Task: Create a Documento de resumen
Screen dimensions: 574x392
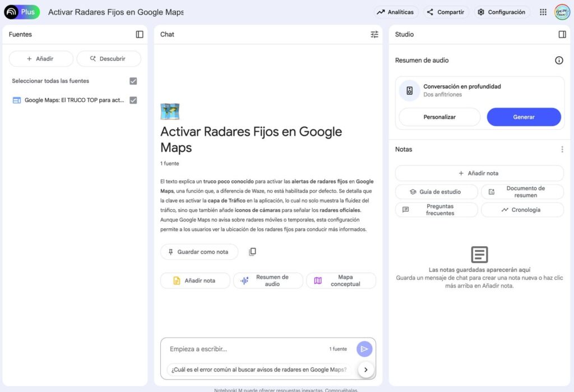Action: click(x=522, y=192)
